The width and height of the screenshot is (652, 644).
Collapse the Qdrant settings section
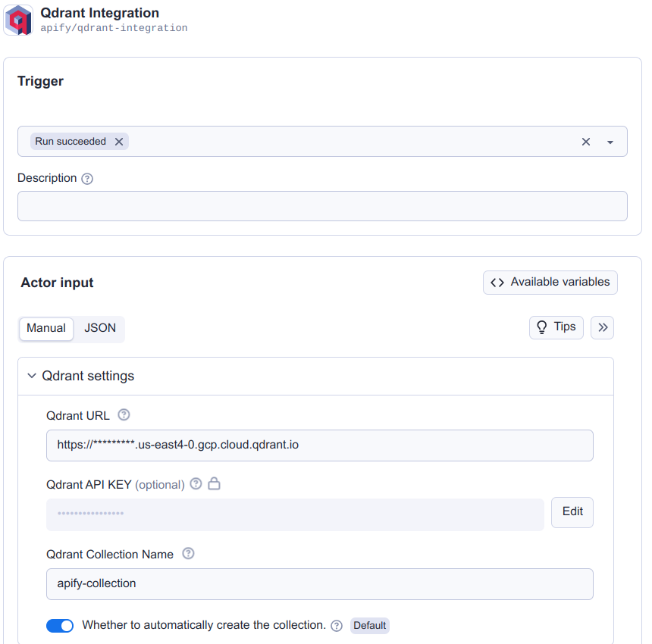(x=31, y=376)
